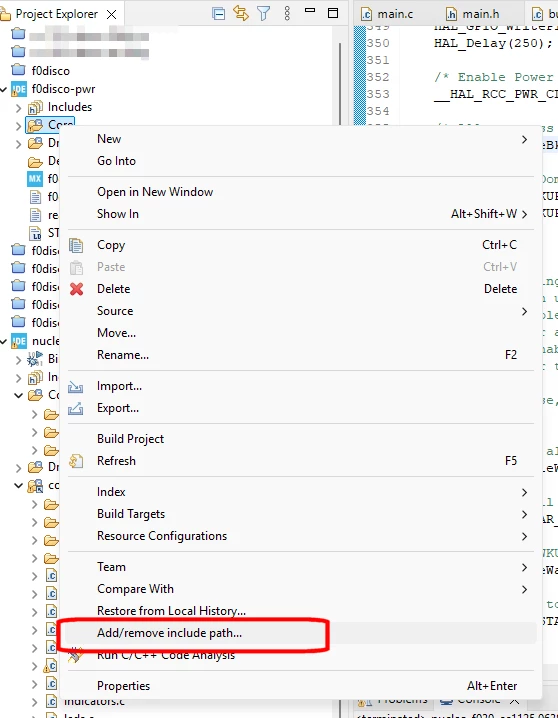This screenshot has width=558, height=718.
Task: Click line number 352 in editor gutter
Action: (378, 77)
